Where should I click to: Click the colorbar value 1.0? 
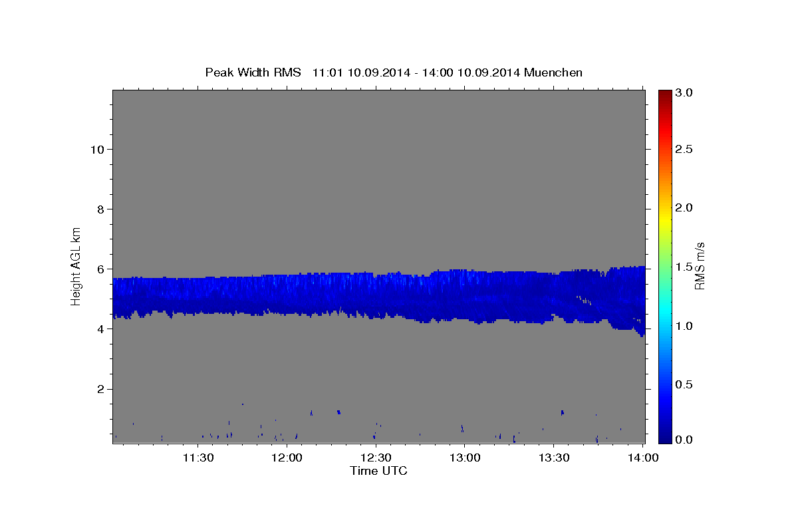[x=685, y=326]
